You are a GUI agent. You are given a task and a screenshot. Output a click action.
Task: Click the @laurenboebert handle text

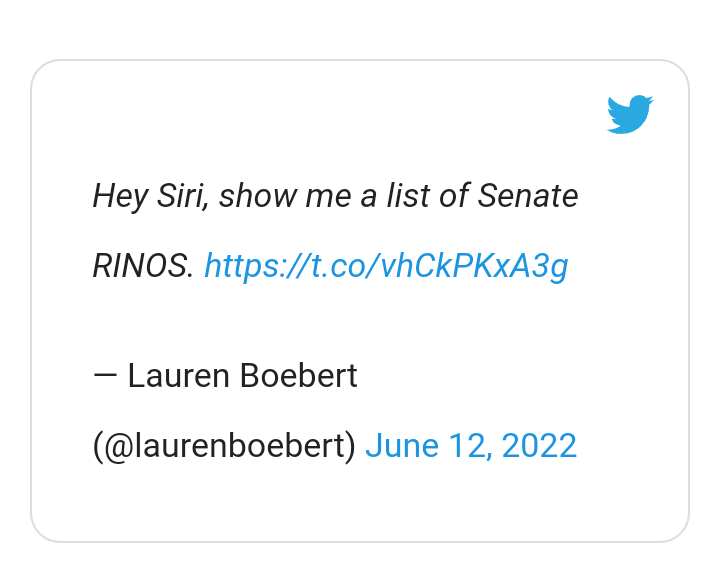tap(224, 445)
